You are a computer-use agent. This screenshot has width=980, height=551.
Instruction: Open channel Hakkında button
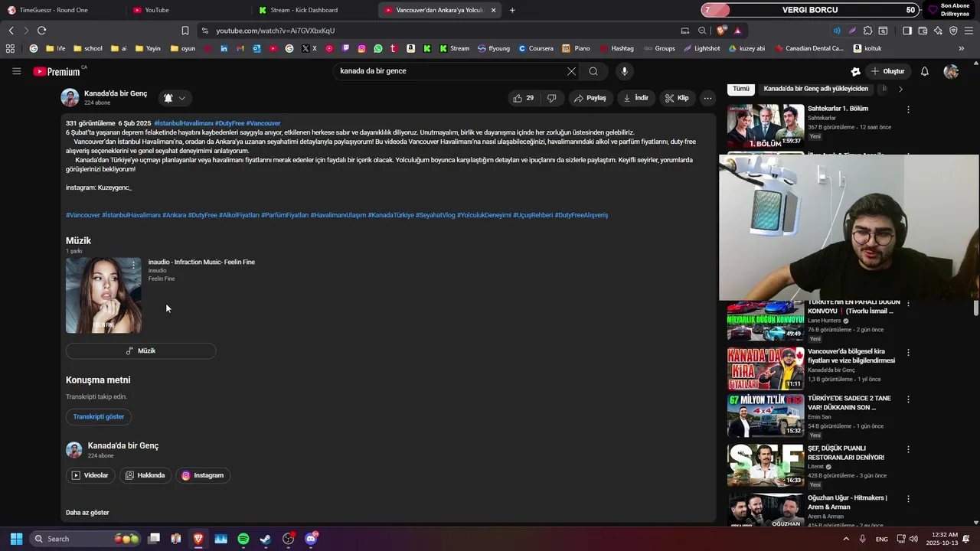[145, 475]
